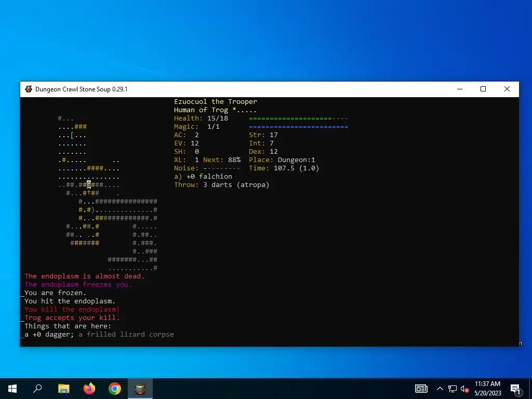Click the blue Magic bar
This screenshot has height=399, width=532.
[299, 127]
